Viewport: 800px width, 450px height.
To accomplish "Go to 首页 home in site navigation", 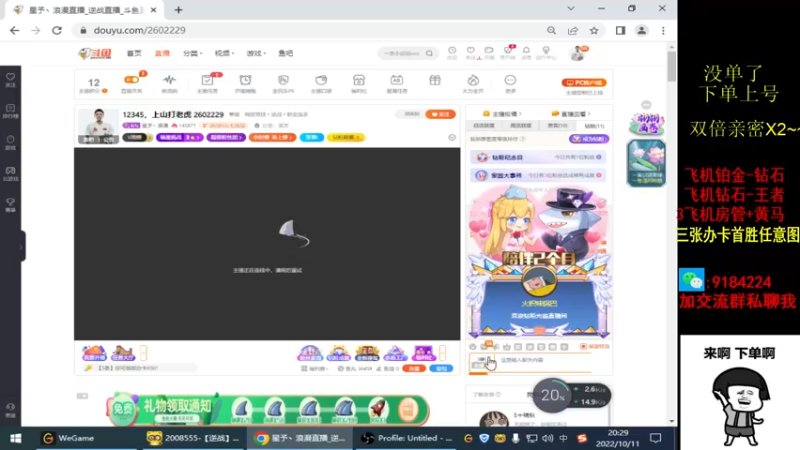I will coord(134,53).
